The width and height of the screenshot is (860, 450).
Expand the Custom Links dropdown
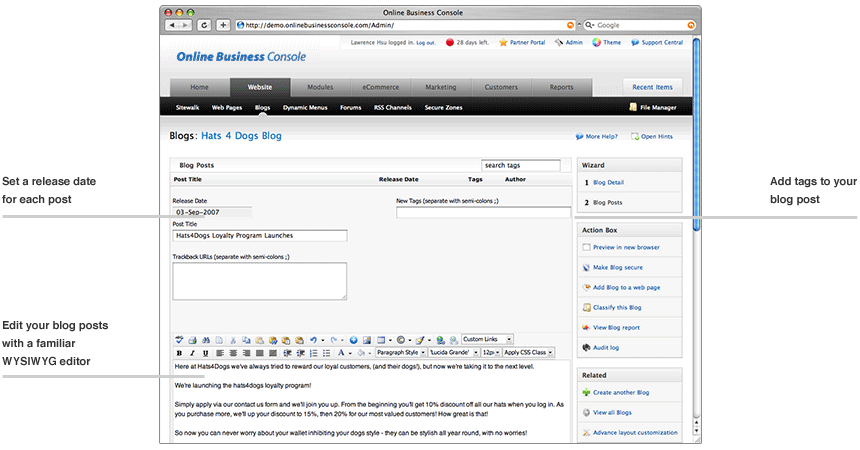click(x=487, y=340)
